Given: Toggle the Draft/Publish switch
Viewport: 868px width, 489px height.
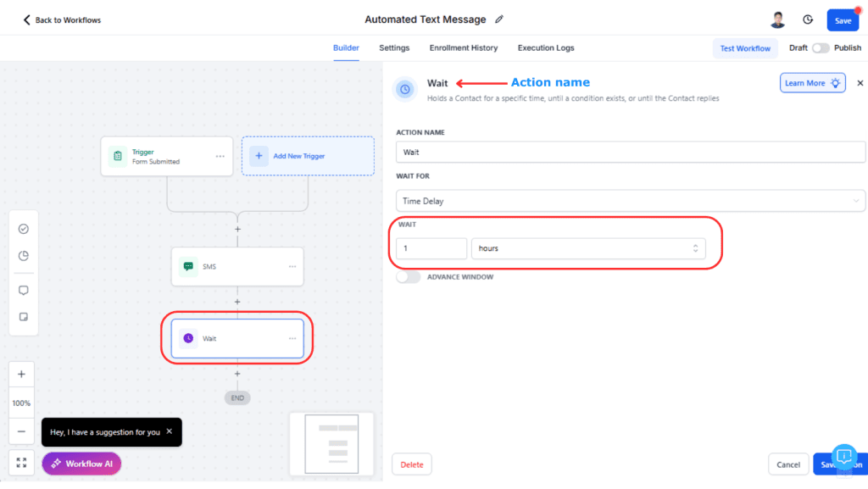Looking at the screenshot, I should point(821,48).
